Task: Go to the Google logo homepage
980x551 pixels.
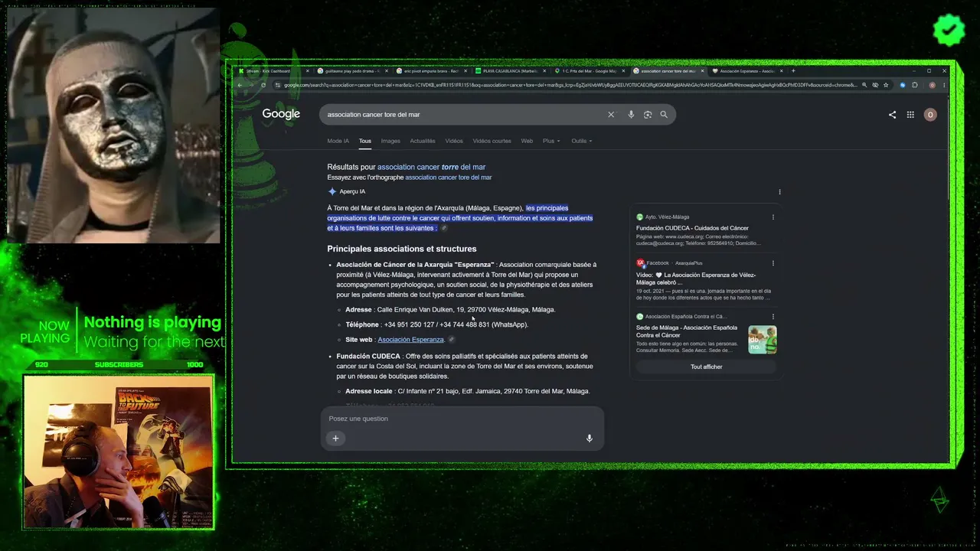Action: pos(281,114)
